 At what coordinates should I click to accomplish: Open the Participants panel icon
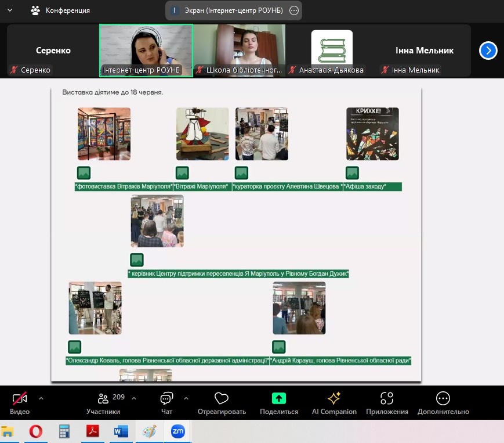(x=103, y=399)
